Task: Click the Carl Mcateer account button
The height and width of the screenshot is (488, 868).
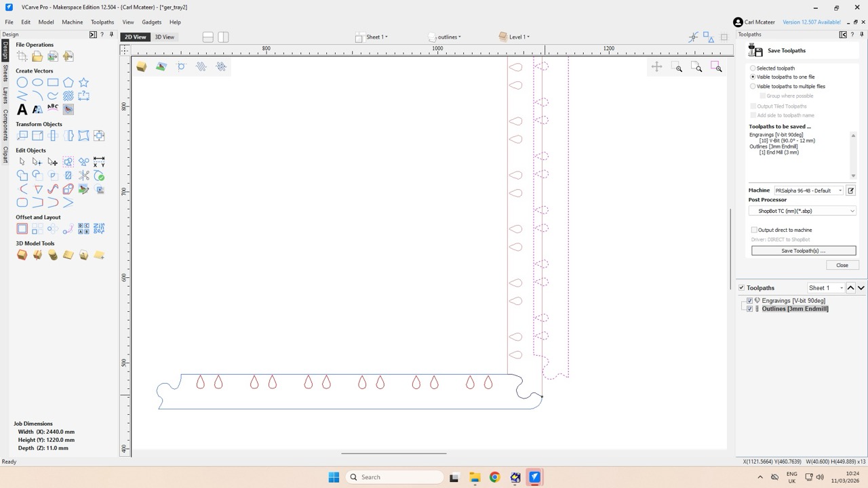Action: 754,22
